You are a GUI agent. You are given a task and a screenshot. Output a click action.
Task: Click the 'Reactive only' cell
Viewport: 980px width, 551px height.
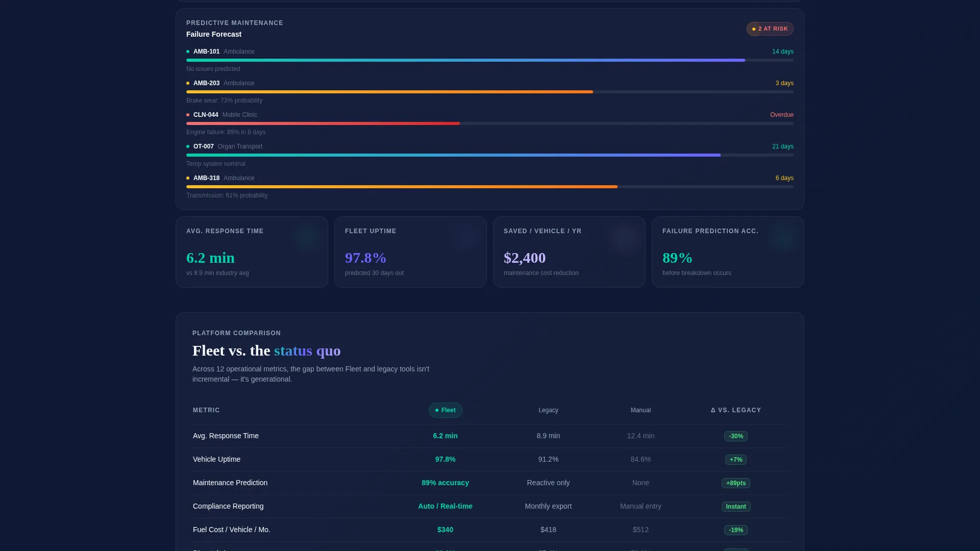[x=548, y=483]
